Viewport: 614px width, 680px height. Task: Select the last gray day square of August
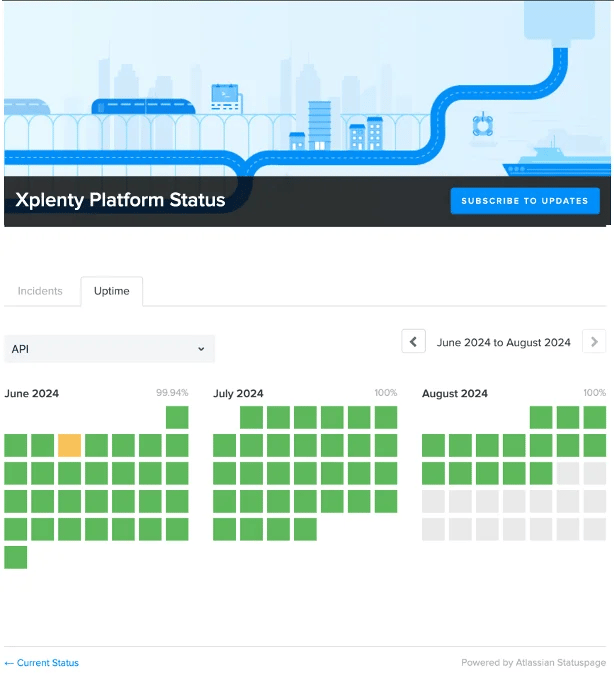click(x=595, y=529)
